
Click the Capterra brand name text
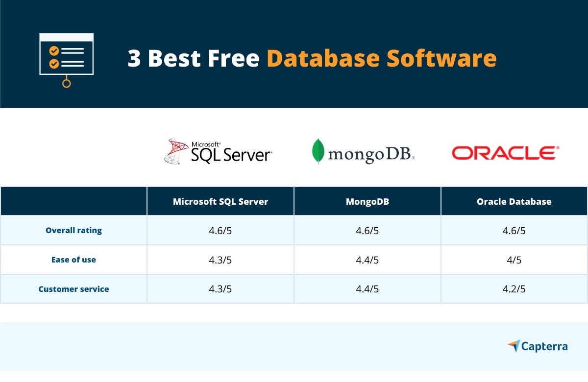(545, 347)
